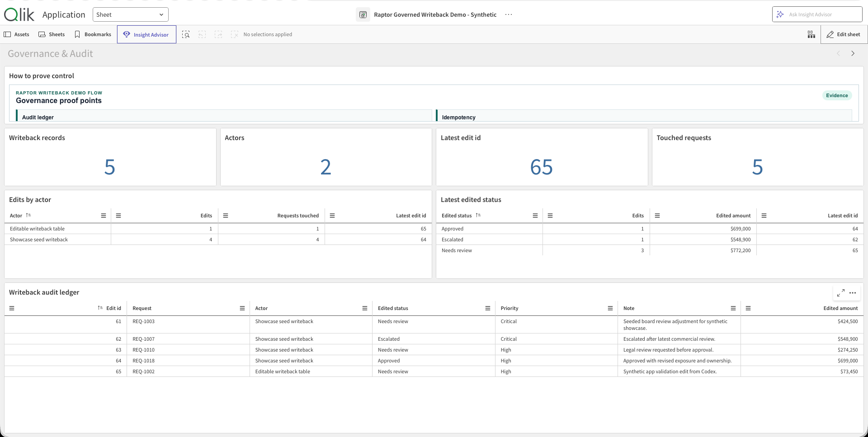Click the Evidence badge
Viewport: 868px width, 437px height.
[x=837, y=95]
